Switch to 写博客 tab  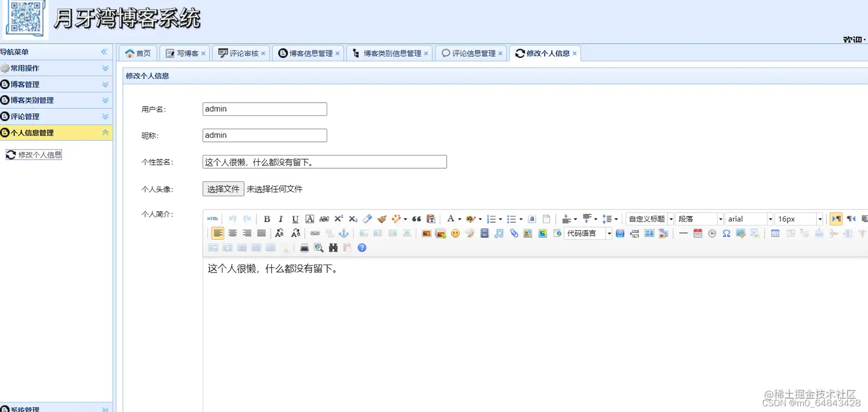pyautogui.click(x=184, y=53)
